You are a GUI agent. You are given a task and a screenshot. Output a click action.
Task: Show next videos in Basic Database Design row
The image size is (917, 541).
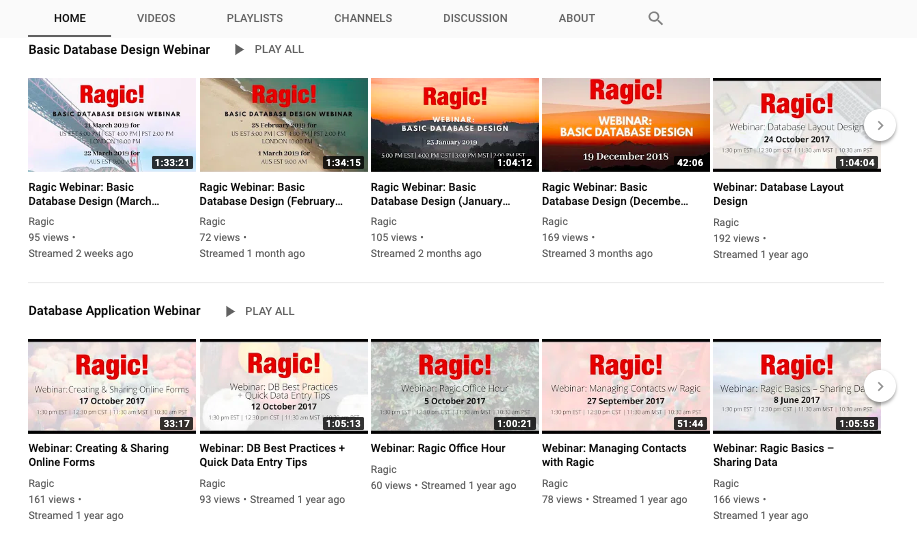(880, 125)
